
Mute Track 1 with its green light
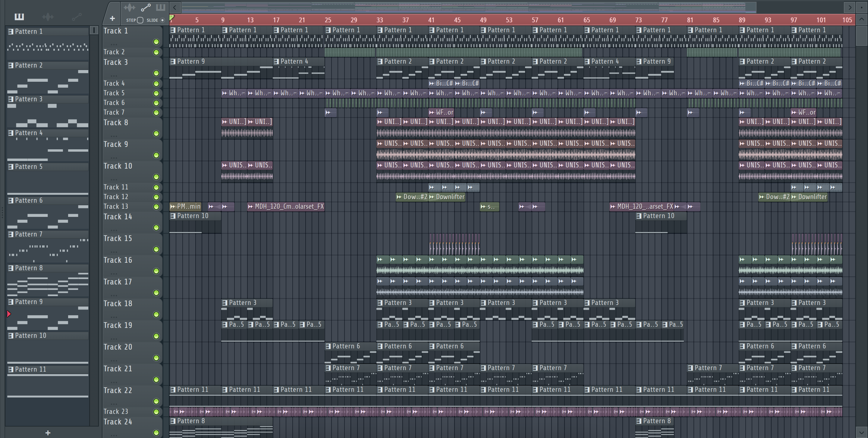156,42
